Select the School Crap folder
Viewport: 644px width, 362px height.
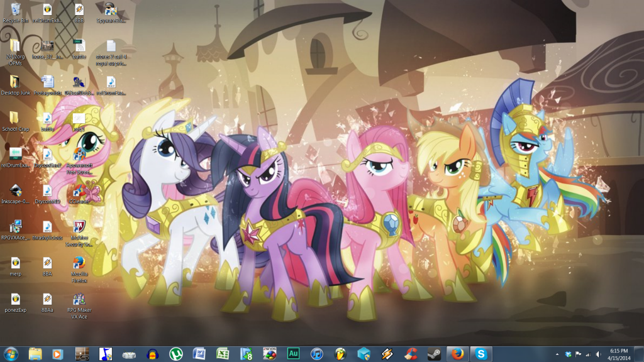[x=16, y=121]
